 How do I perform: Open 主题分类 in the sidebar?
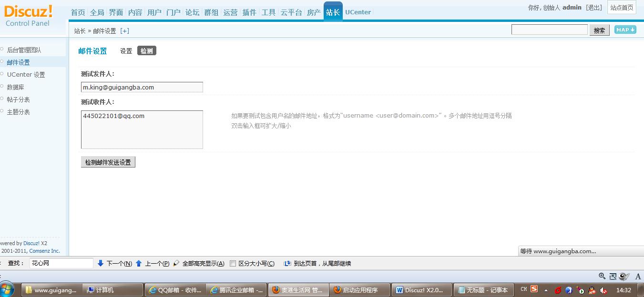pyautogui.click(x=18, y=112)
